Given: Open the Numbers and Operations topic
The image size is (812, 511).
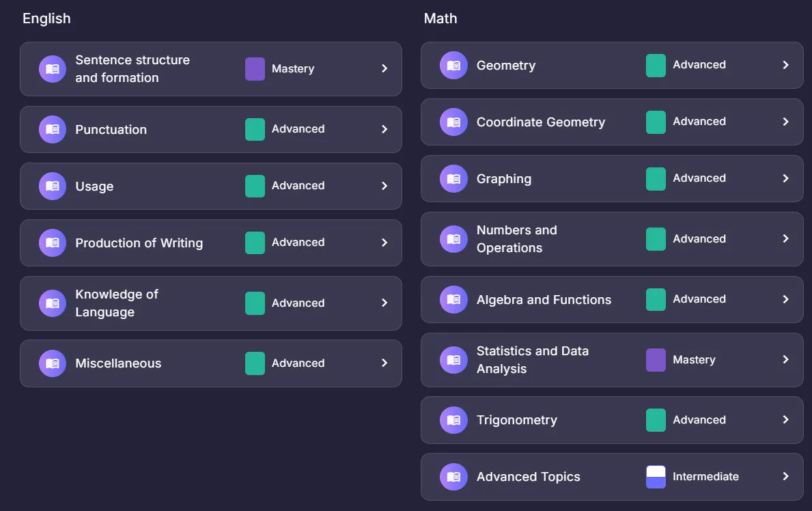Looking at the screenshot, I should click(516, 239).
